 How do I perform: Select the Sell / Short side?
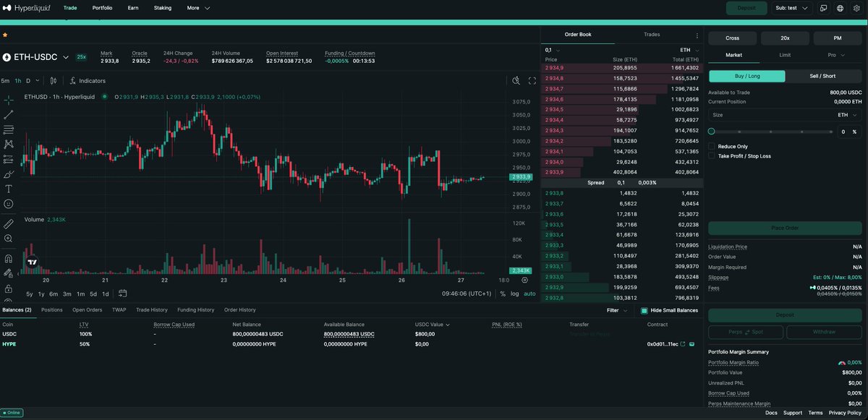824,76
